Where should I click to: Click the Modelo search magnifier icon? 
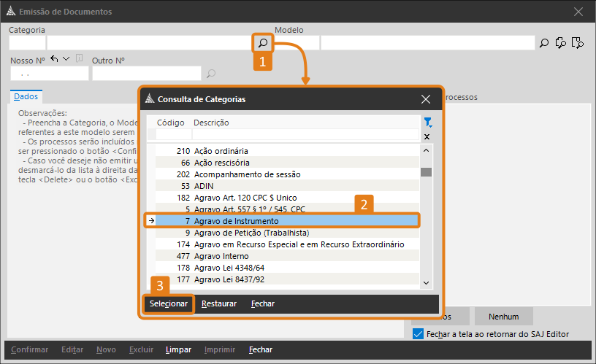point(543,44)
